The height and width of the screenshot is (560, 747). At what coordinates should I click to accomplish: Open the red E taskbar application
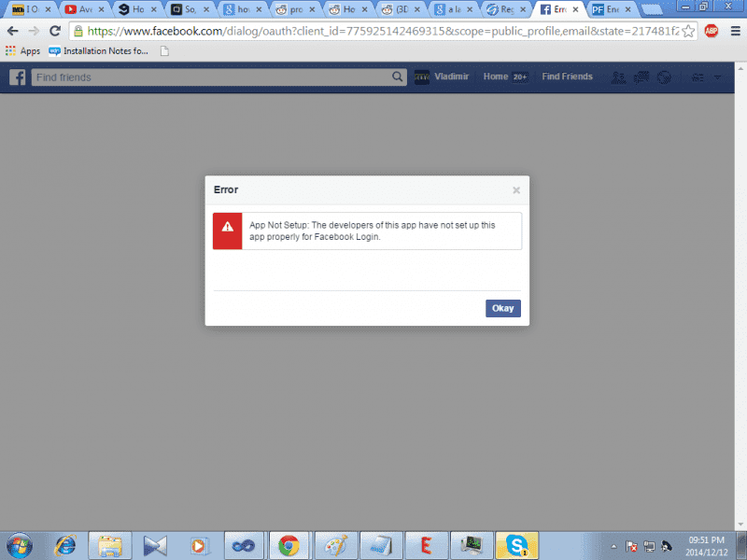(426, 546)
